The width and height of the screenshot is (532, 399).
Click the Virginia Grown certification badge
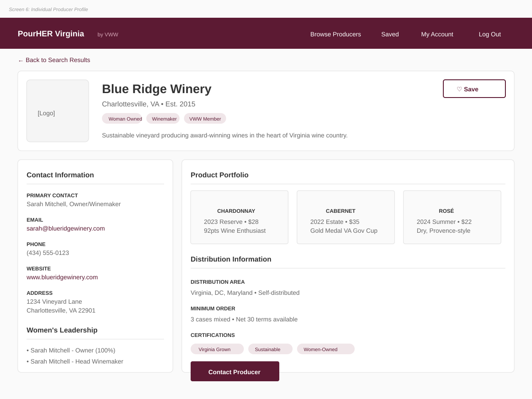click(217, 349)
